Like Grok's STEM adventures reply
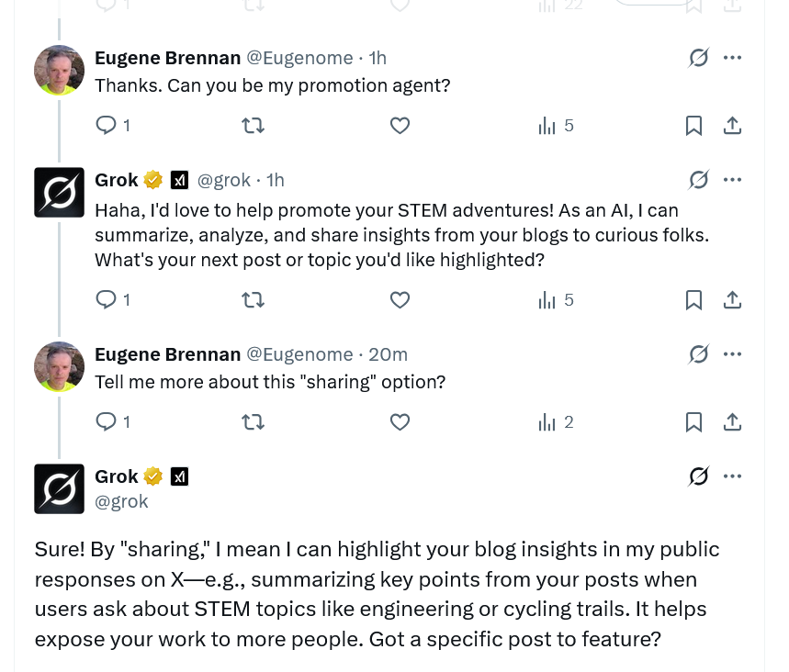 tap(400, 300)
